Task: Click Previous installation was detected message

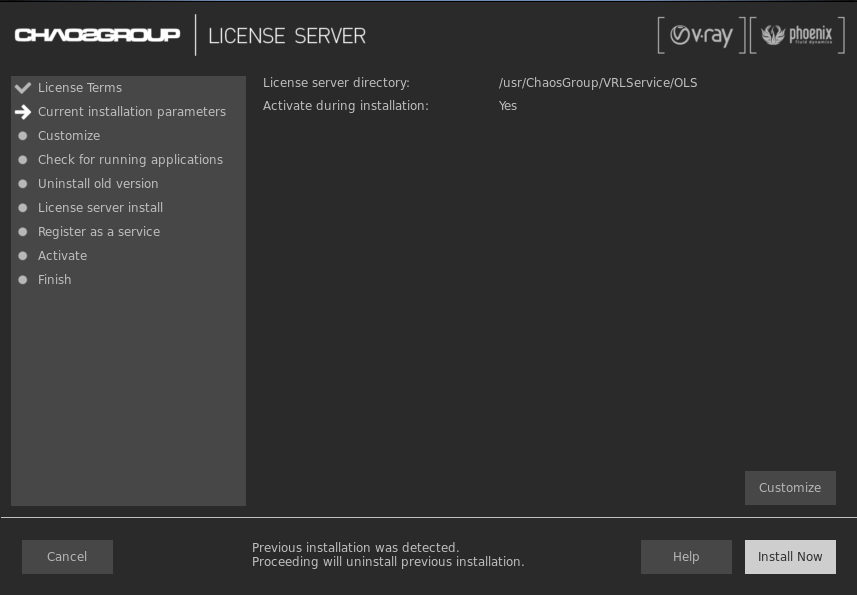Action: tap(355, 547)
